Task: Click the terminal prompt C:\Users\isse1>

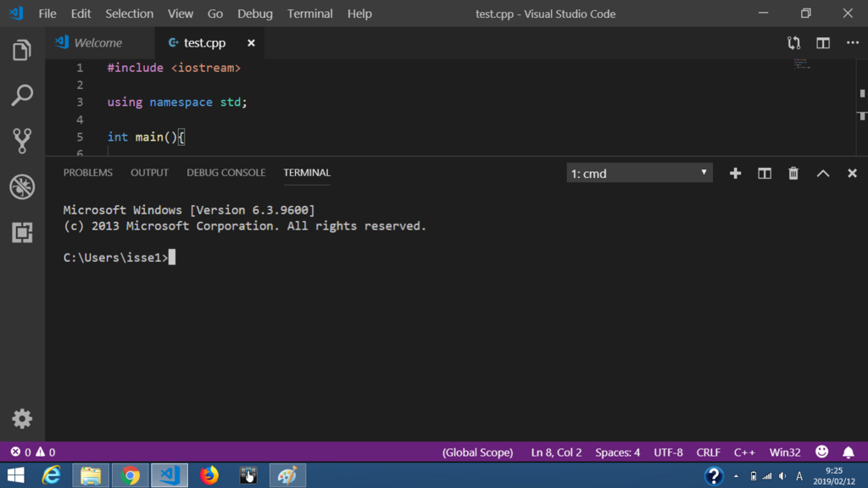Action: (115, 258)
